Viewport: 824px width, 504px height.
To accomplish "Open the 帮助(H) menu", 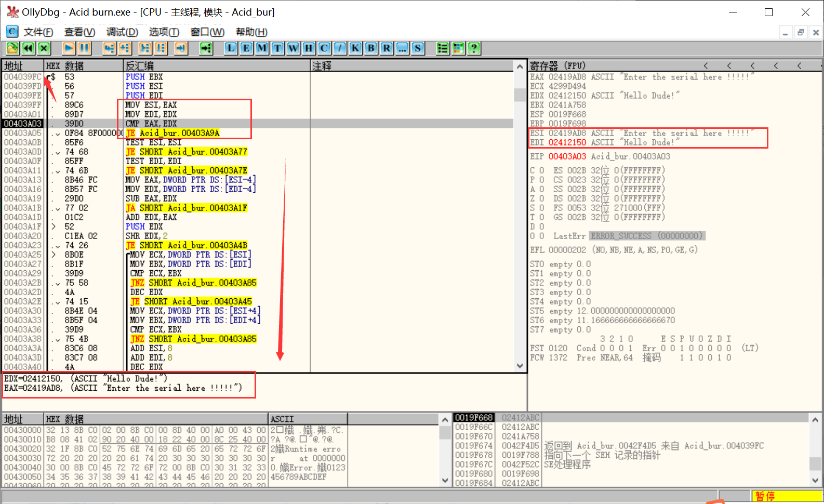I will click(251, 32).
